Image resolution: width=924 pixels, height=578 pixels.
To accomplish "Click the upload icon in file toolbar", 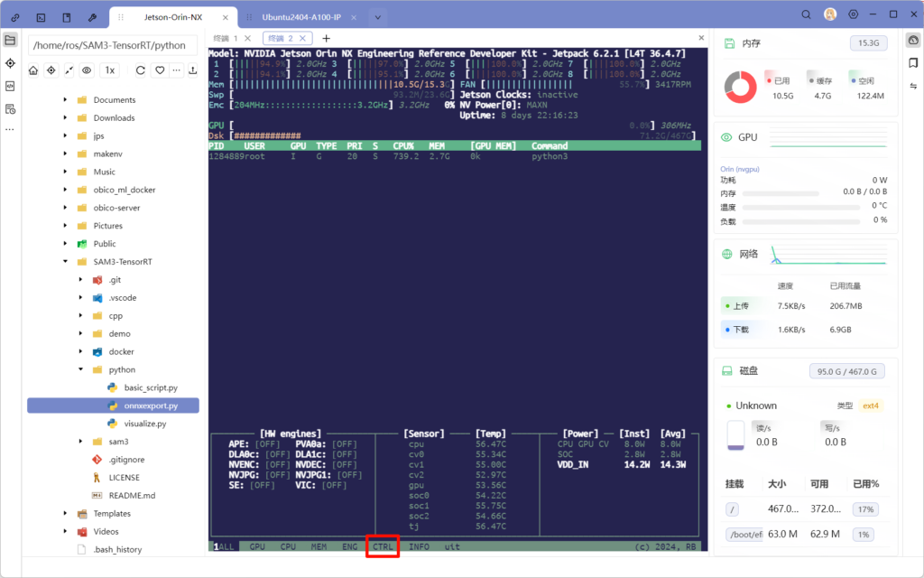I will pyautogui.click(x=192, y=70).
